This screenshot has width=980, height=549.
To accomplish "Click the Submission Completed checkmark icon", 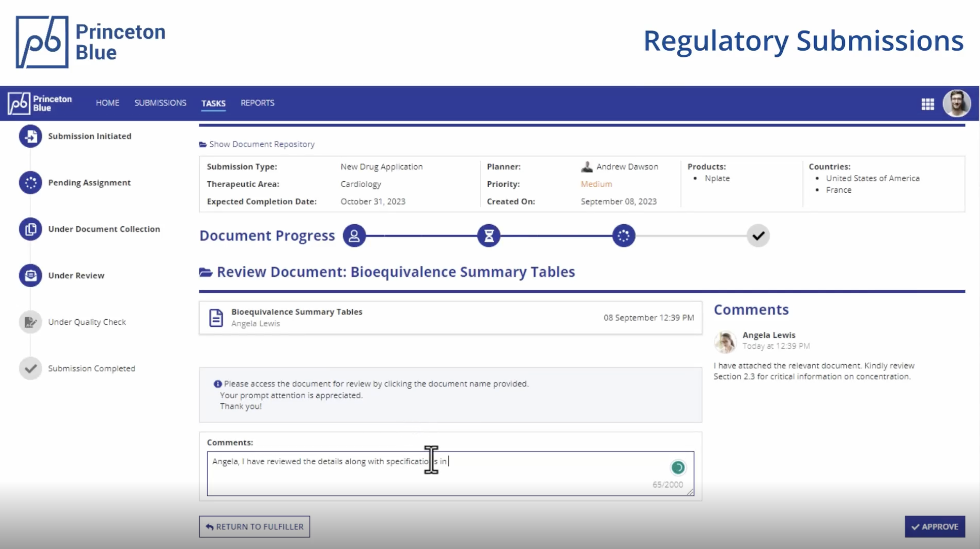I will click(30, 368).
